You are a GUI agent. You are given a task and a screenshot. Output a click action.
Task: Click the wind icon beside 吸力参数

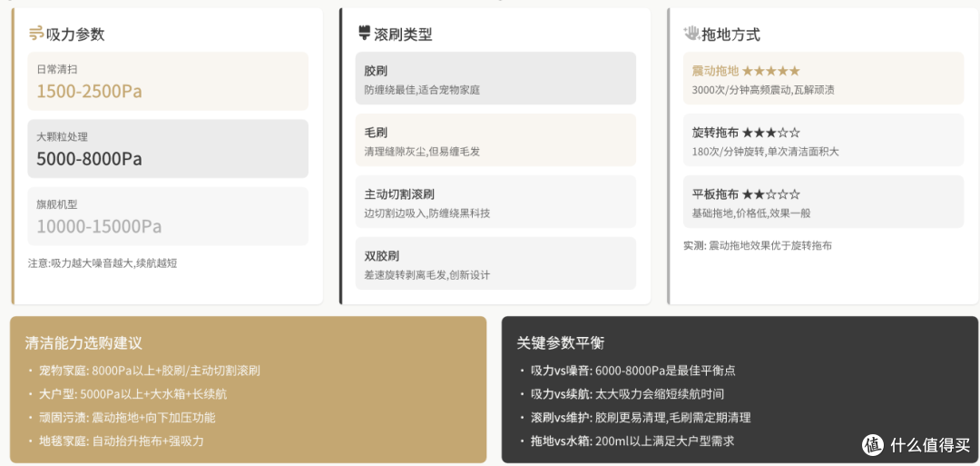click(x=36, y=33)
